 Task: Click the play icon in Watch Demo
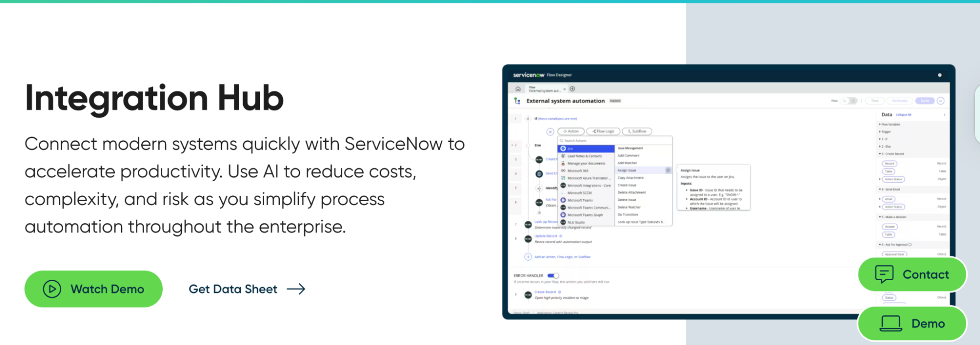[52, 289]
